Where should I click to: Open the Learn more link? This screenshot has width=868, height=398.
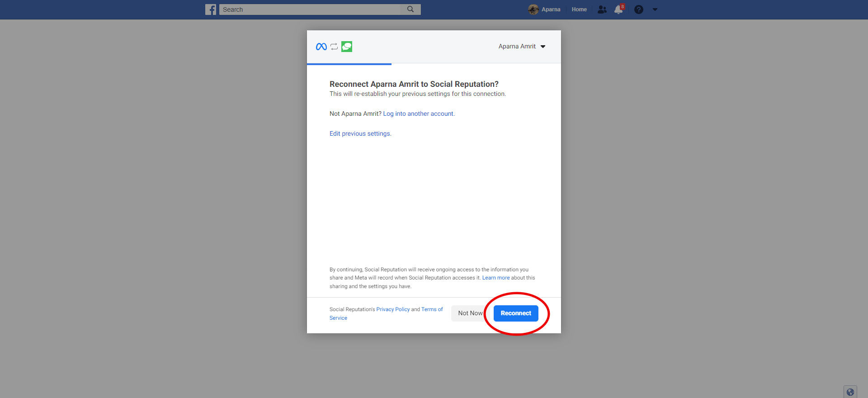point(495,278)
